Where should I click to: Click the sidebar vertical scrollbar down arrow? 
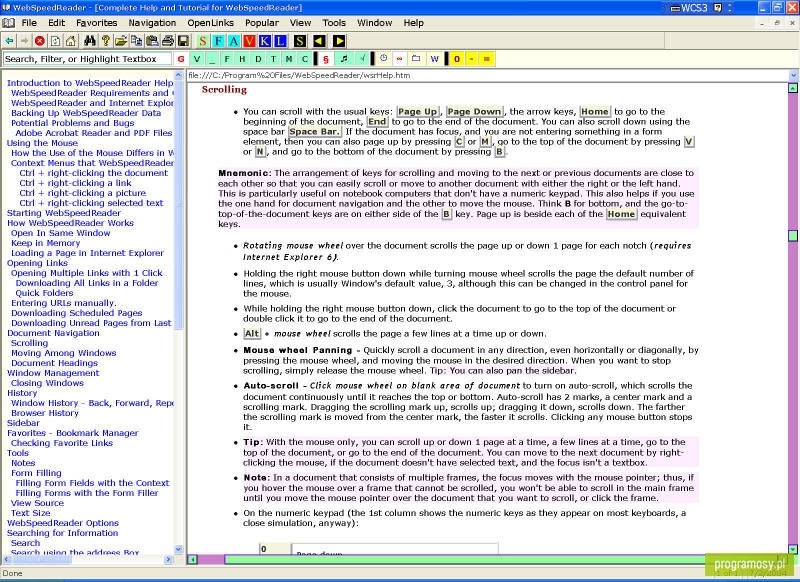point(179,549)
